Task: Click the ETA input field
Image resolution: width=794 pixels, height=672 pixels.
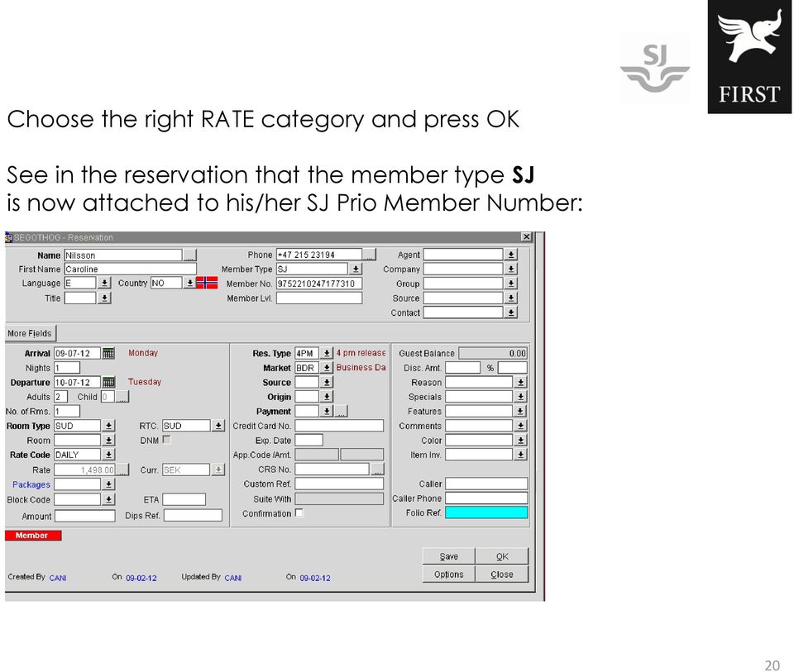Action: (184, 500)
